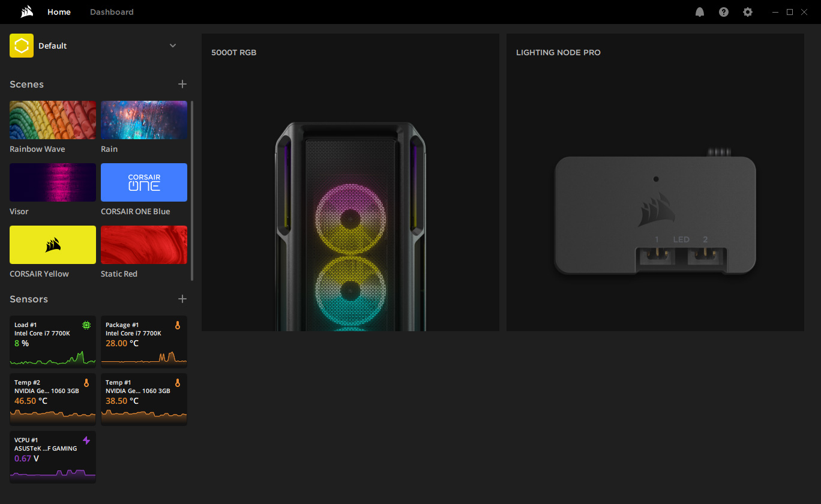Add a new sensor with plus icon
This screenshot has height=504, width=821.
[x=182, y=299]
